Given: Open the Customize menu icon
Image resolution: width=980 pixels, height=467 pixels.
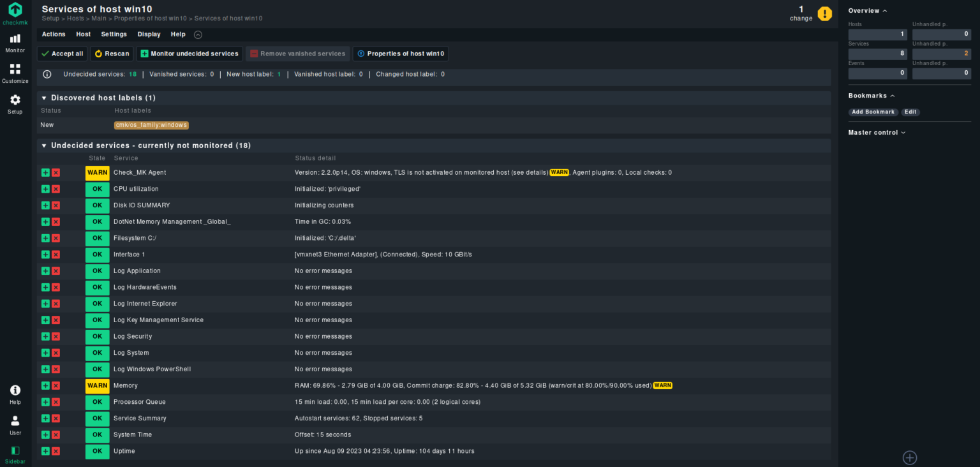Looking at the screenshot, I should [15, 73].
